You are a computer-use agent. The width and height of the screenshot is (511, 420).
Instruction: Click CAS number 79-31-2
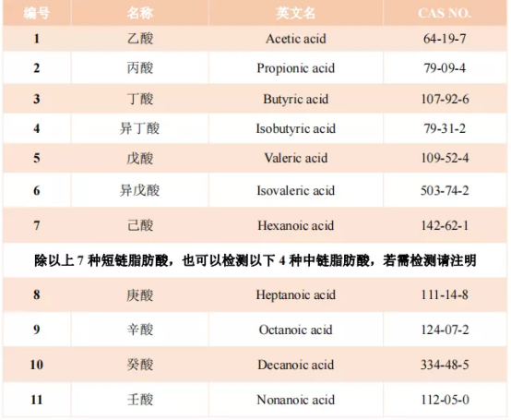[x=445, y=128]
